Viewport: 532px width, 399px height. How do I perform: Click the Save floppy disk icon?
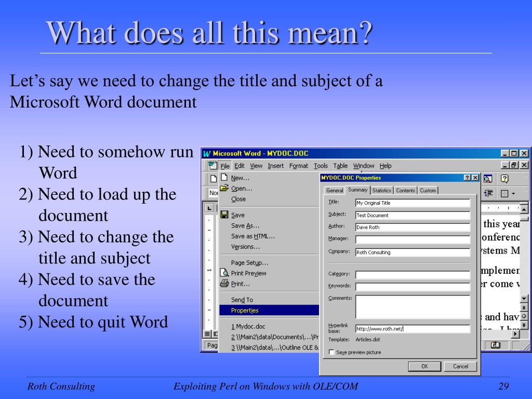point(224,215)
